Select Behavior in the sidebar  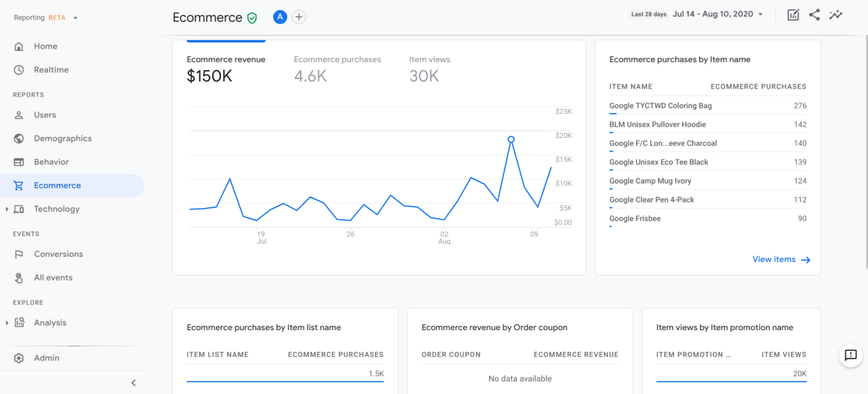(52, 162)
